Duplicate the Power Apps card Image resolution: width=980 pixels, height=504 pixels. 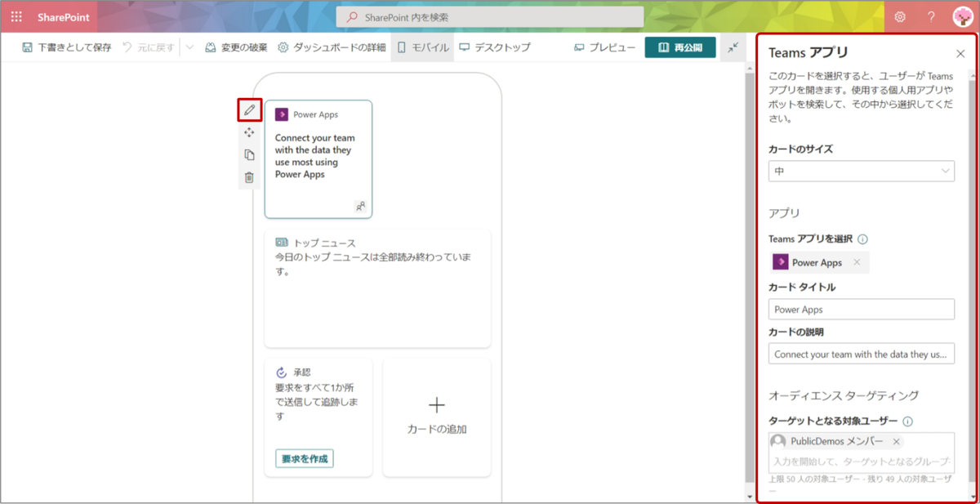click(249, 154)
